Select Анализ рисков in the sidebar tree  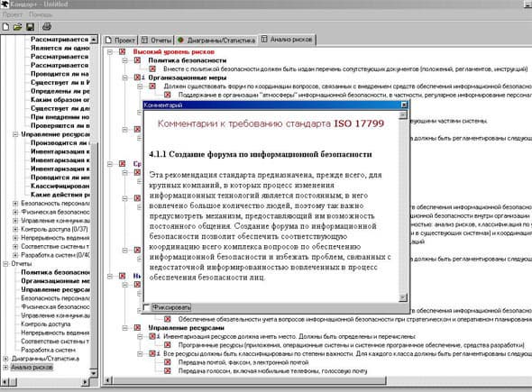point(32,367)
